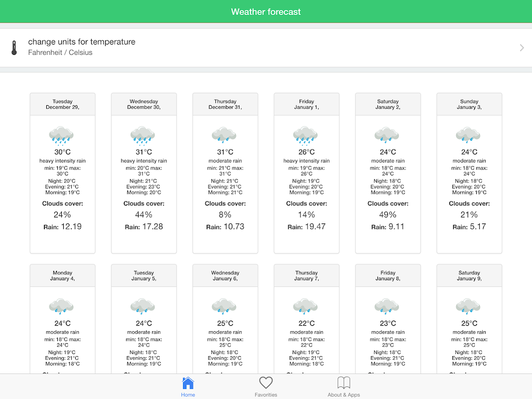Image resolution: width=532 pixels, height=399 pixels.
Task: Tap the 24% clouds cover value
Action: (62, 215)
